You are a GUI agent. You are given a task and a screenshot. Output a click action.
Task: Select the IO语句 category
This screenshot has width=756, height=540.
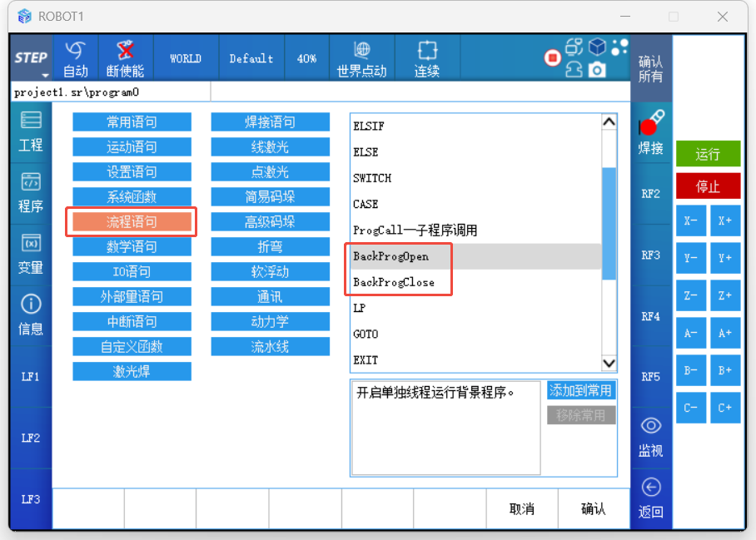pyautogui.click(x=132, y=271)
